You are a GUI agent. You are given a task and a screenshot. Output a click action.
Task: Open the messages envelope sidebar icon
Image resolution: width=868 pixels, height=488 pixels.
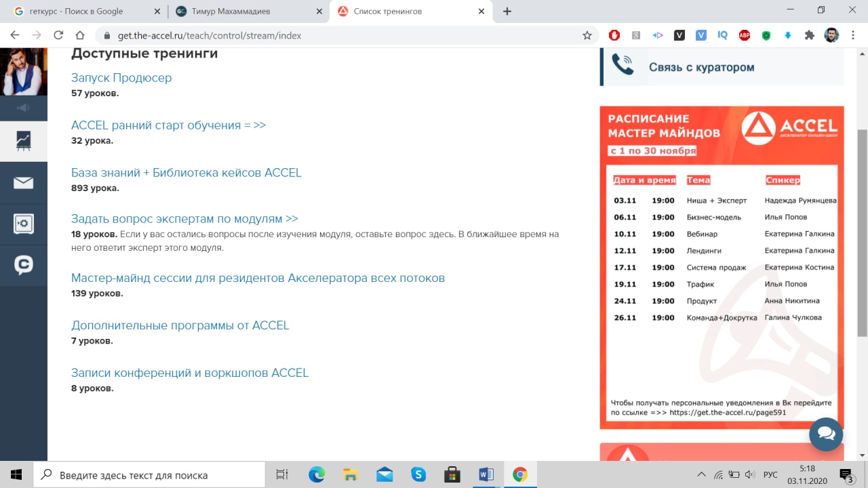click(24, 182)
